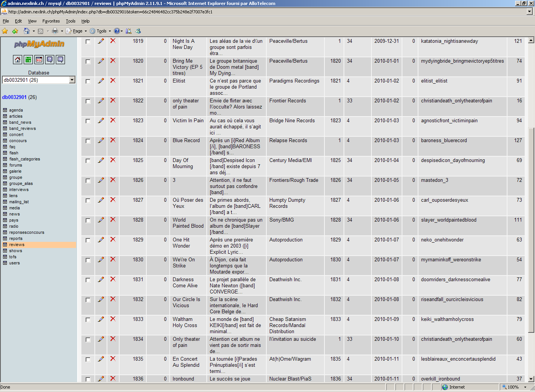Image resolution: width=535 pixels, height=392 pixels.
Task: Open the Tools toolbar dropdown
Action: (100, 31)
